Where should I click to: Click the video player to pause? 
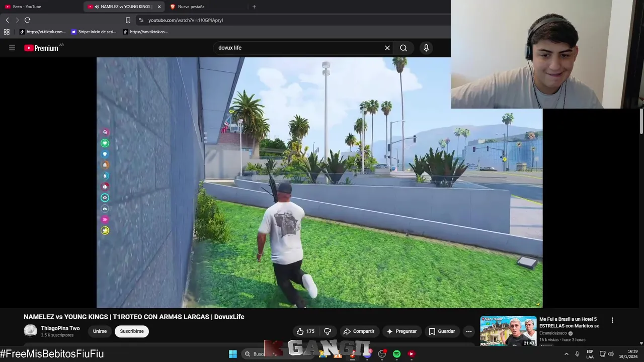pos(319,183)
